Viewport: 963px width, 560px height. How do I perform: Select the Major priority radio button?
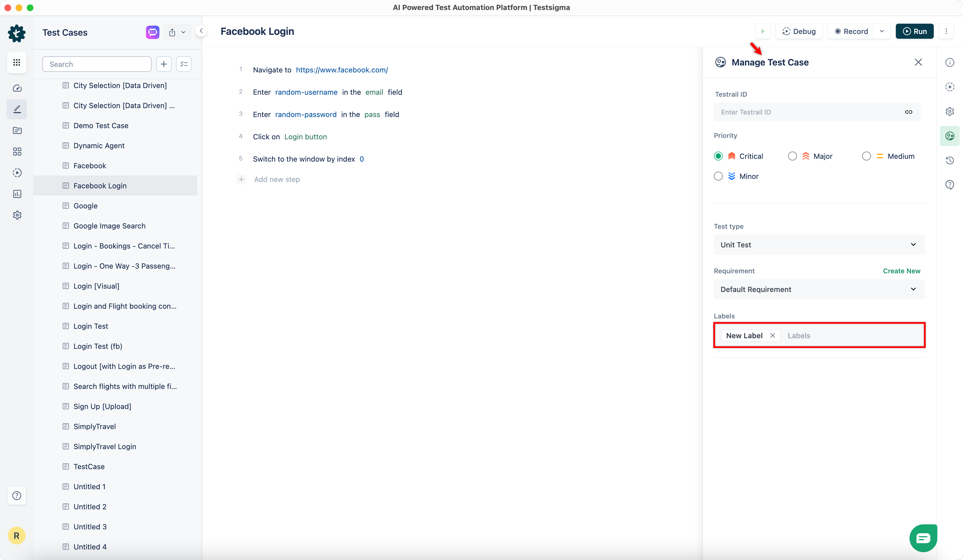[x=792, y=156]
